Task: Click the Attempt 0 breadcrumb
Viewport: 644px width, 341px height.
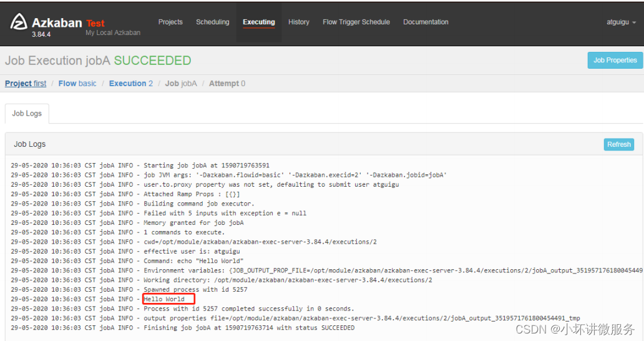Action: pos(227,84)
